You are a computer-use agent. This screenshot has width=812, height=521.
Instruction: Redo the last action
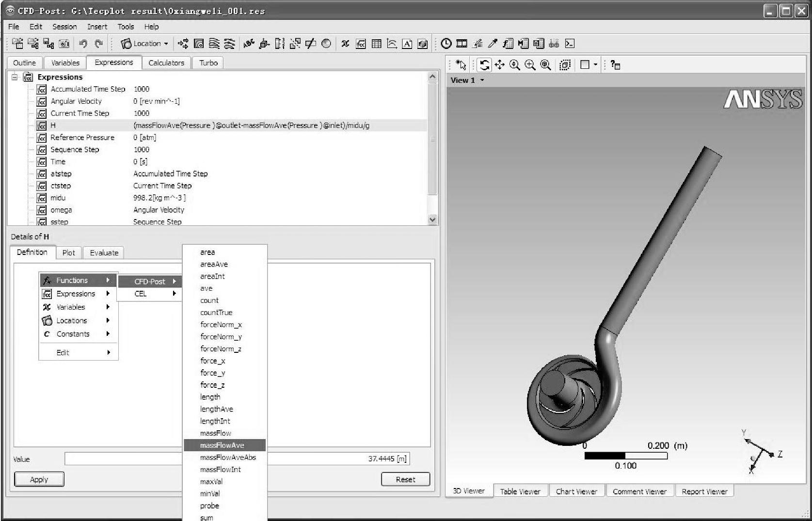pyautogui.click(x=98, y=44)
